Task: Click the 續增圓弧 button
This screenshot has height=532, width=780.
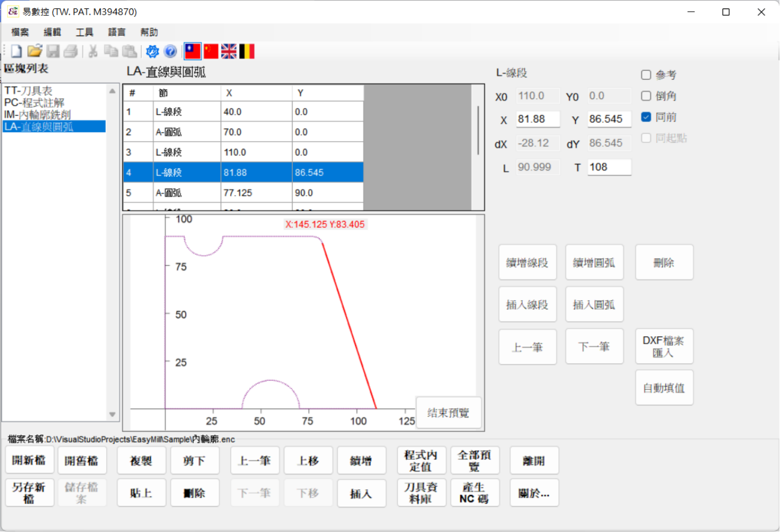Action: [594, 263]
